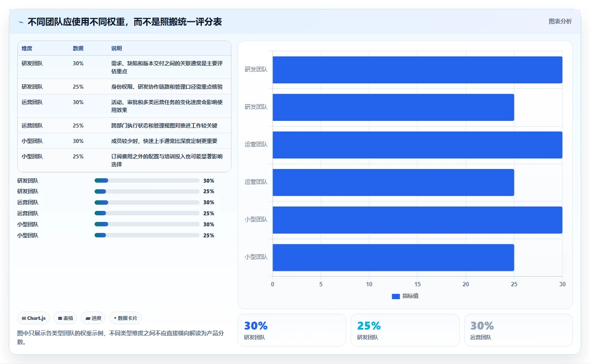Click the 研发团队 chart bar reaching 30
The image size is (590, 364).
tap(417, 70)
